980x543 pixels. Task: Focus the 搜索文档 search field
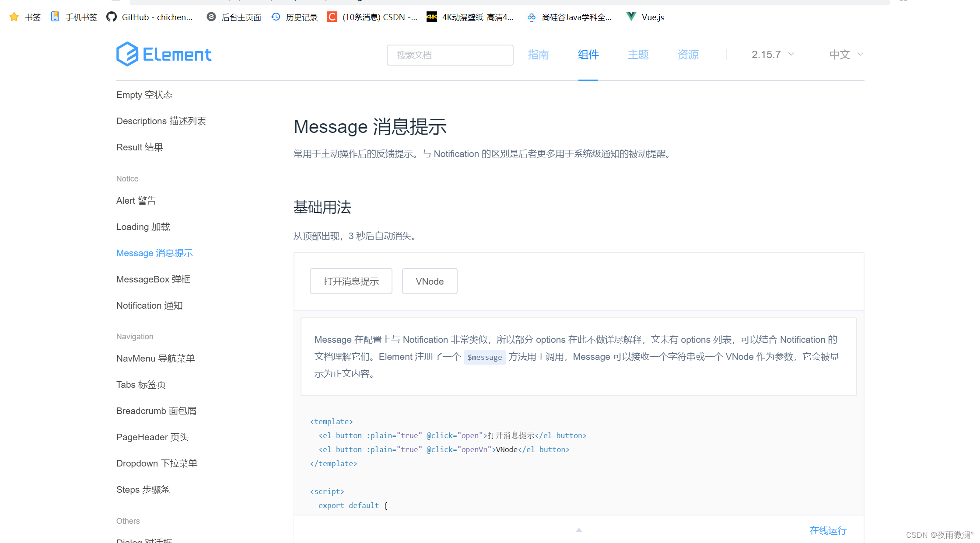[x=450, y=55]
